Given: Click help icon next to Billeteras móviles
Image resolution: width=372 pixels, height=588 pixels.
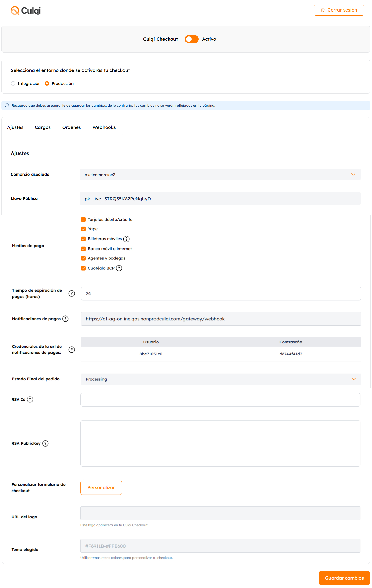Looking at the screenshot, I should point(126,239).
